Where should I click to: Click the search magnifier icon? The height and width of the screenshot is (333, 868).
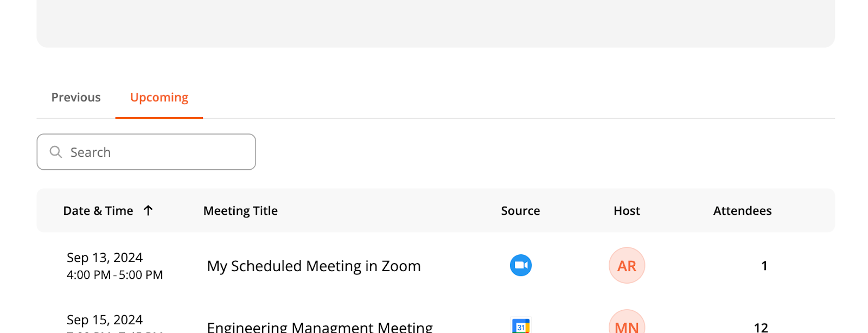coord(56,152)
